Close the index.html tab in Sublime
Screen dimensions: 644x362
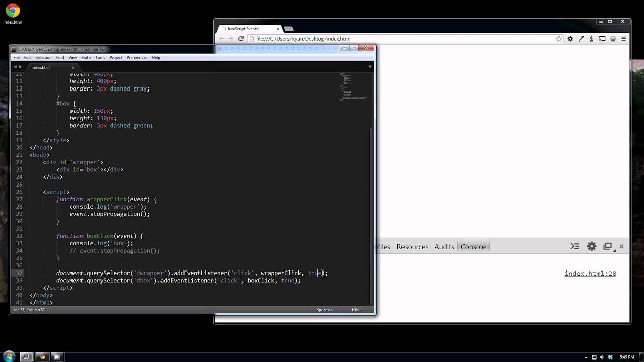tap(73, 67)
